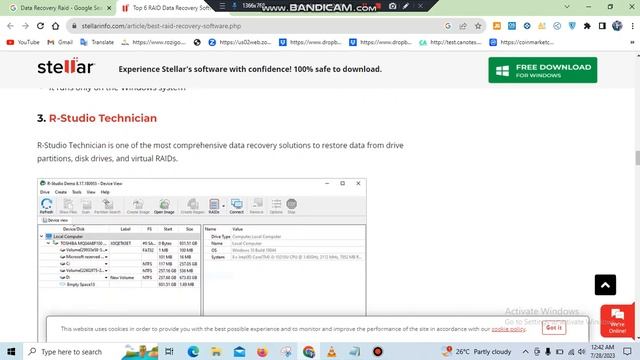Click the scroll-to-top arrow button

click(605, 285)
